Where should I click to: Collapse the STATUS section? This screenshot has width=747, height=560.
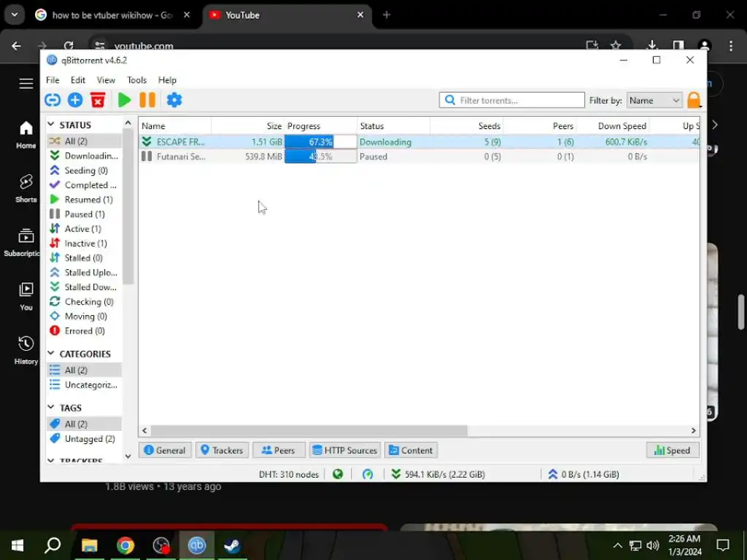(51, 124)
